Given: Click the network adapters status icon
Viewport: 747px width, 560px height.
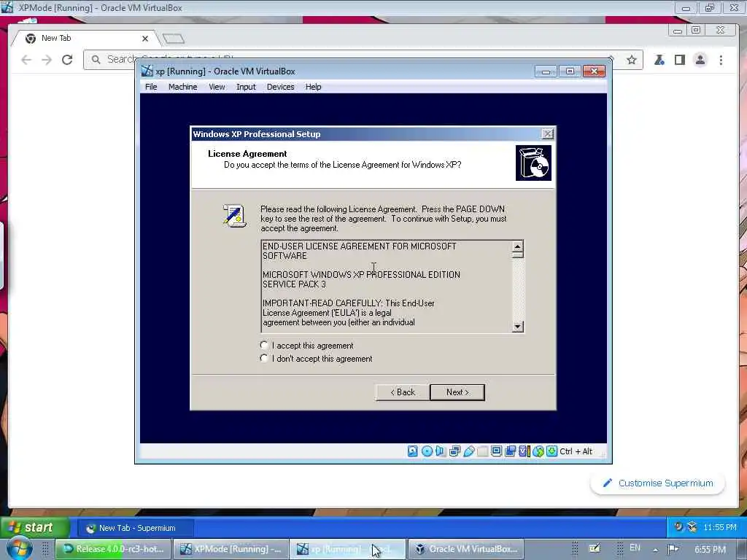Looking at the screenshot, I should [454, 451].
